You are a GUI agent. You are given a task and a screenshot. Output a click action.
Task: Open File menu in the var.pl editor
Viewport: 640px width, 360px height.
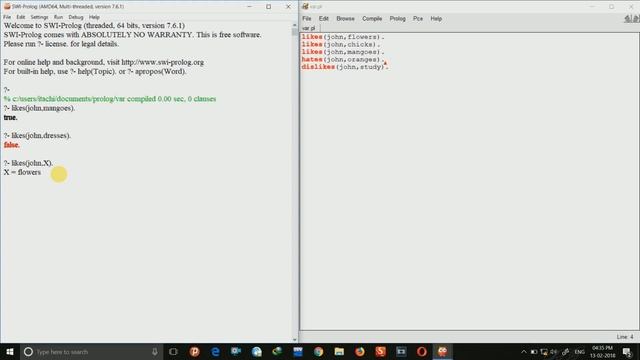point(307,19)
